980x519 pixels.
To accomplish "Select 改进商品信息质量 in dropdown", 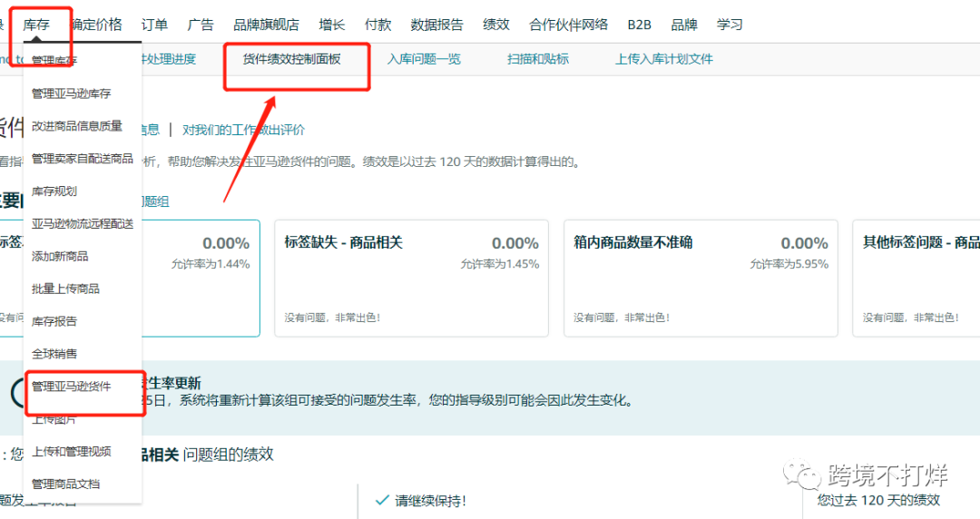I will [x=77, y=126].
